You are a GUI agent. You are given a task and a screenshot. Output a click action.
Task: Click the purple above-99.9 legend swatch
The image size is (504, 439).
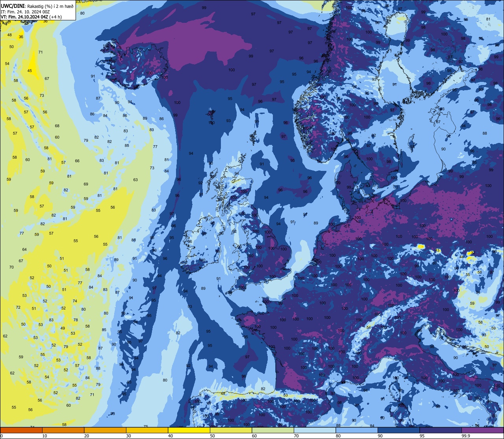483,430
